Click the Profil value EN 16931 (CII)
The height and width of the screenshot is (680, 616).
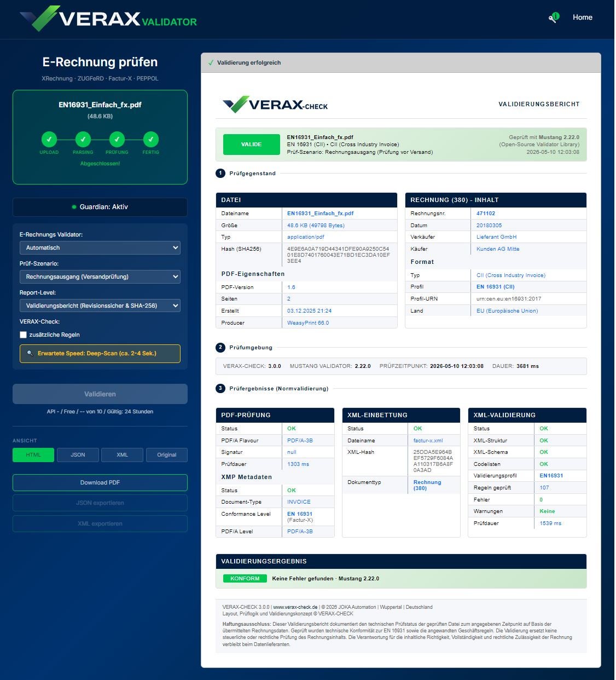tap(495, 287)
